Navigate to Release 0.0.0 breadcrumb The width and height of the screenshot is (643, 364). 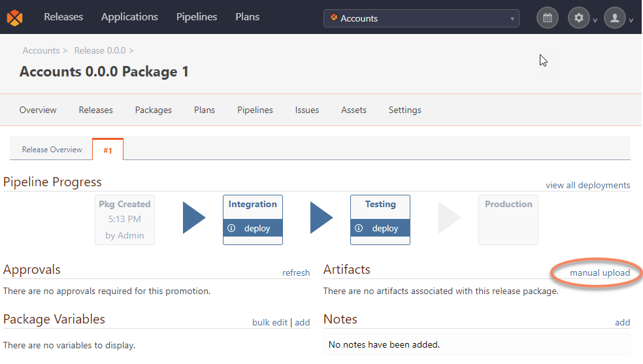(x=100, y=50)
